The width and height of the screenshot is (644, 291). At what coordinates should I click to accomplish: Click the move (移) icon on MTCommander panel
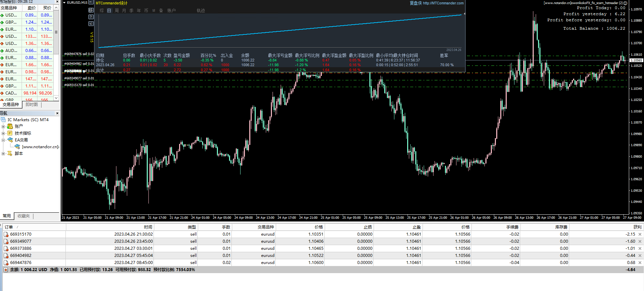pyautogui.click(x=91, y=10)
